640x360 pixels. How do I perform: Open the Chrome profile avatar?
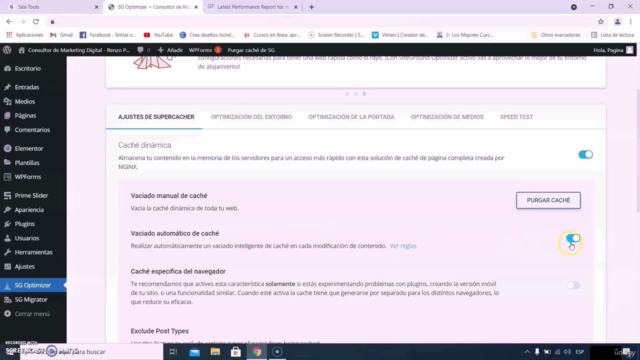click(x=618, y=22)
